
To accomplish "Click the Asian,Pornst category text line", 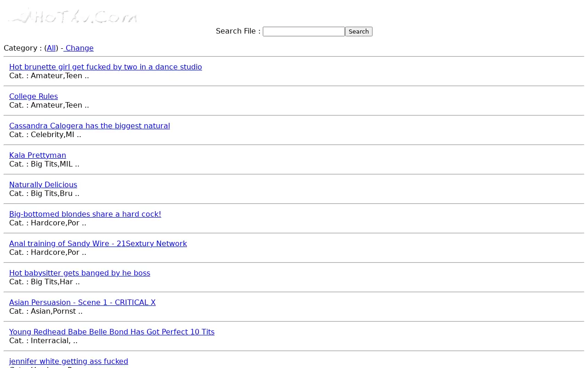I will point(46,311).
